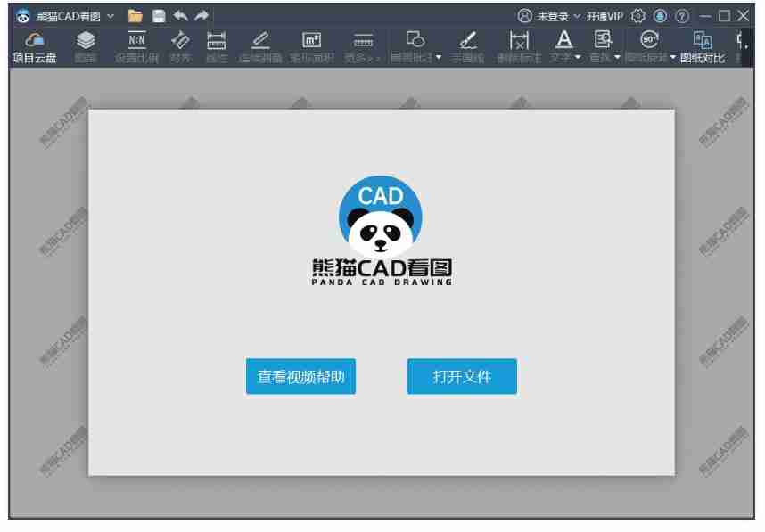The image size is (765, 532).
Task: Click the 开通VIP link
Action: [605, 16]
